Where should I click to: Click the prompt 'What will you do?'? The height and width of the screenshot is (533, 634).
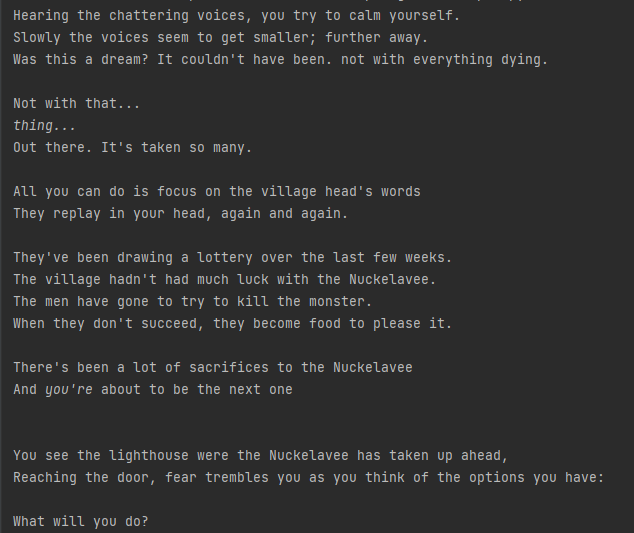(x=81, y=522)
